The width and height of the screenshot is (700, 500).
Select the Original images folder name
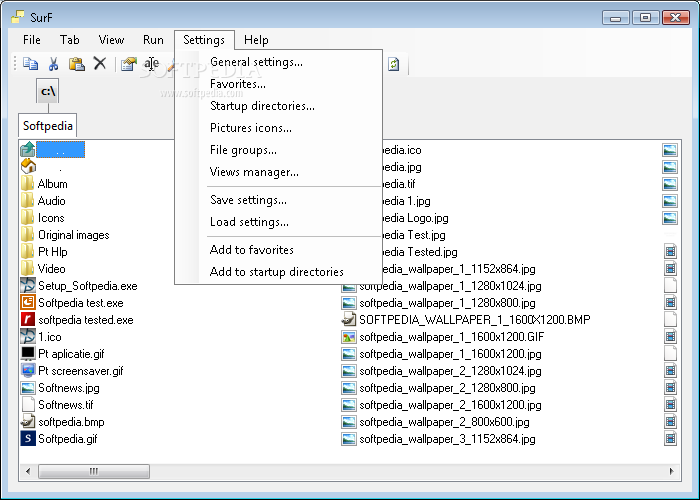[74, 235]
